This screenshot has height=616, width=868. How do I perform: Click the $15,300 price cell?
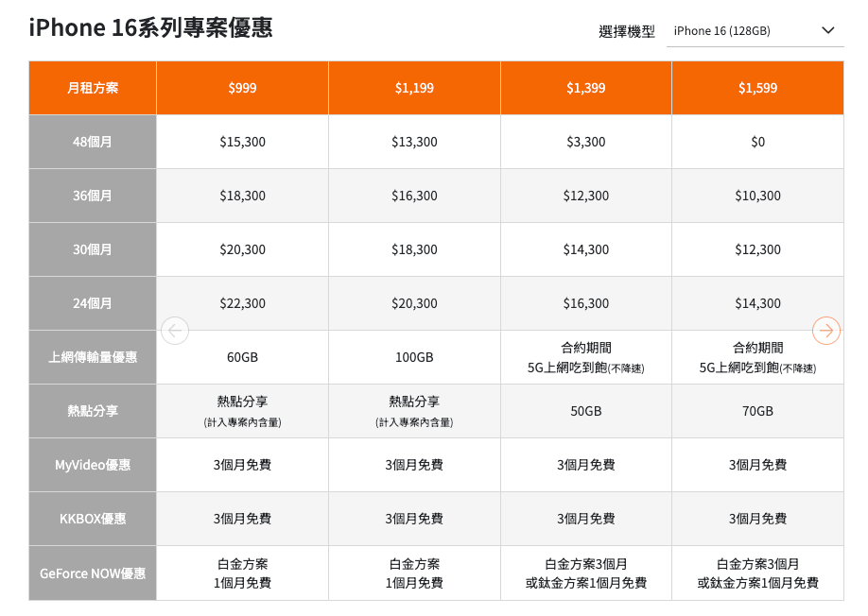point(242,142)
